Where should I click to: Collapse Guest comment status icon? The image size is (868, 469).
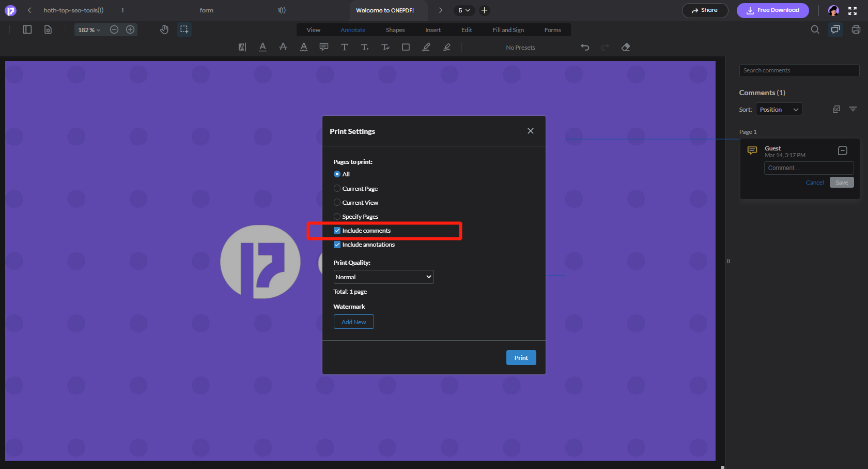(843, 150)
